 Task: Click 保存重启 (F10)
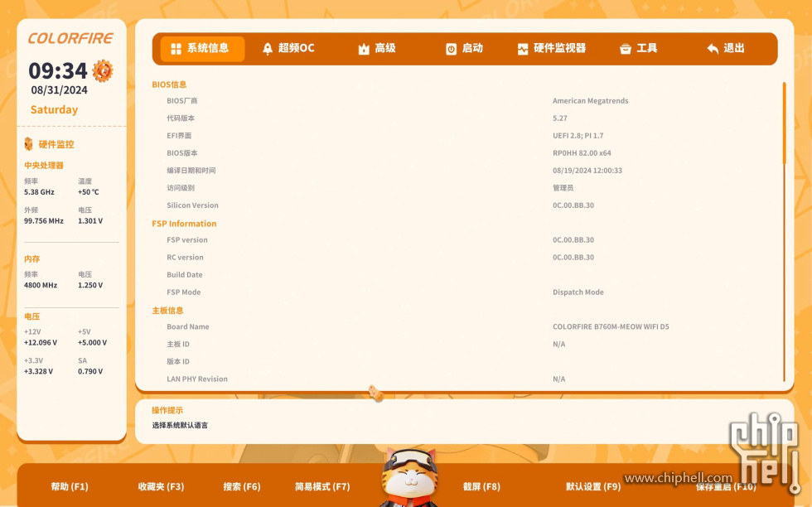coord(726,487)
